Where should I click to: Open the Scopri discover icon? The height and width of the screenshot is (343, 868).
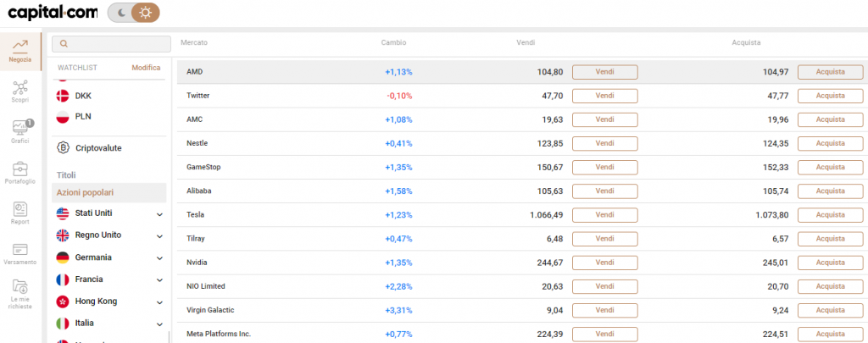[x=20, y=86]
